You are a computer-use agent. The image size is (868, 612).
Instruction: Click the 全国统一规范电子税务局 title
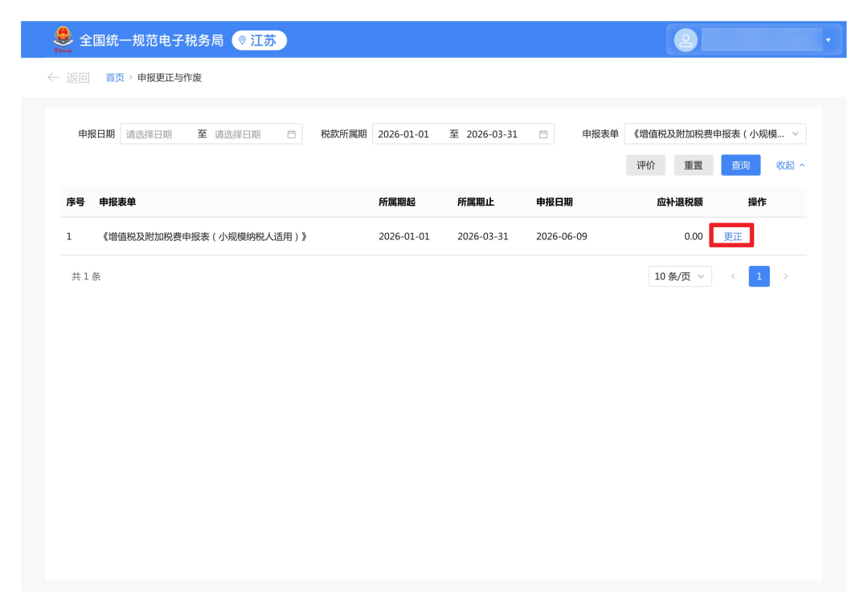coord(152,40)
